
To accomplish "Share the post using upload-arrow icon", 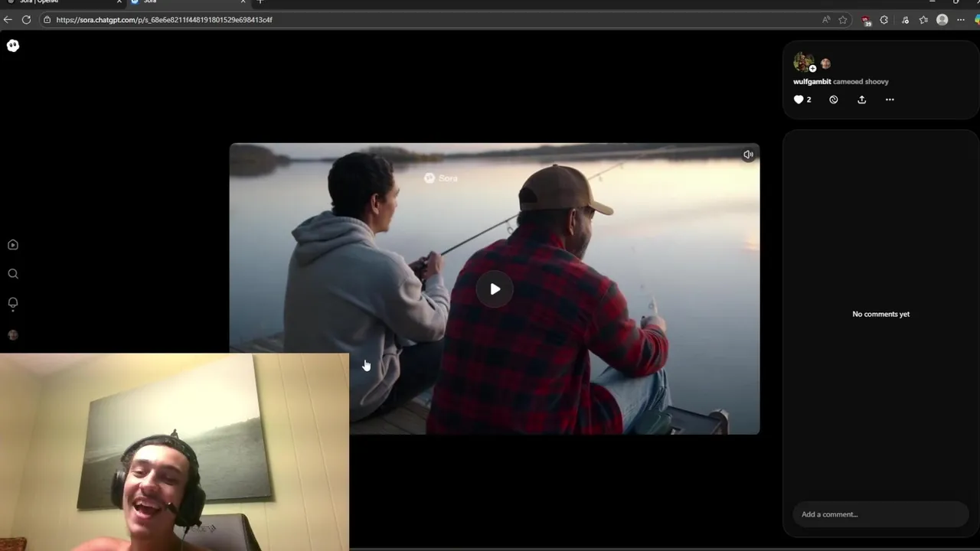I will pos(861,99).
